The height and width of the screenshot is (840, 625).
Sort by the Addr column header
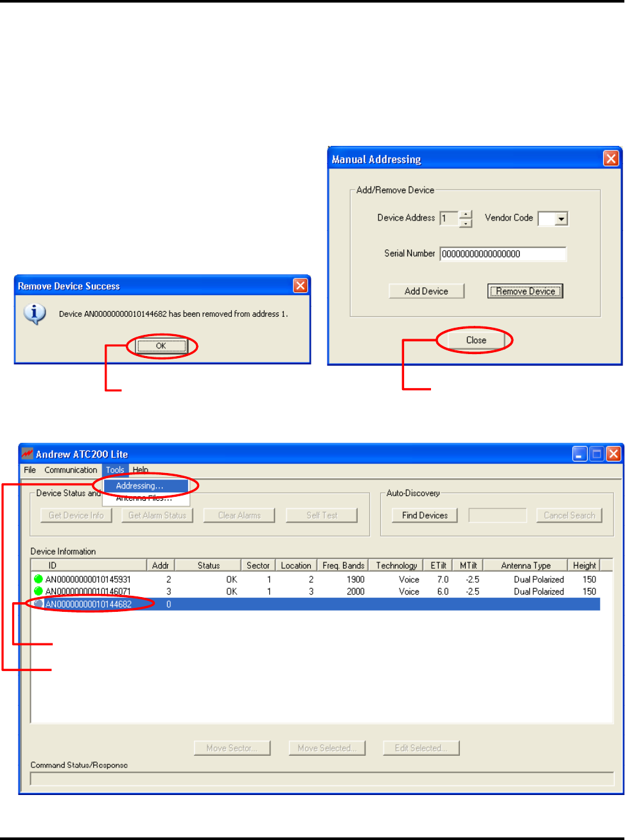(161, 566)
